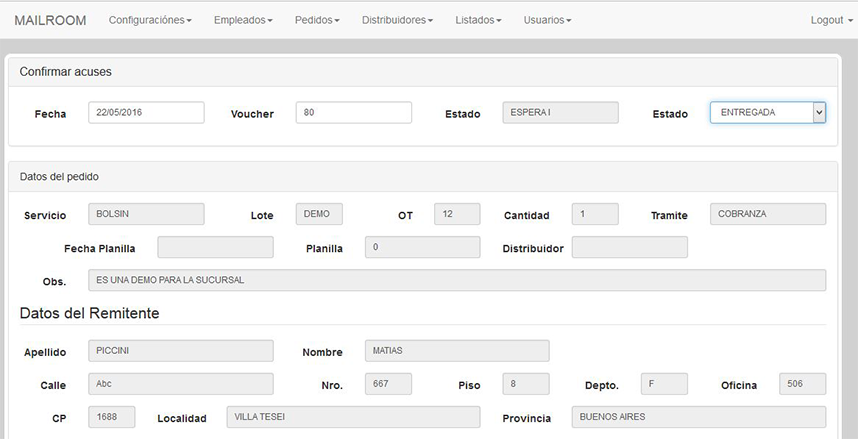Image resolution: width=858 pixels, height=439 pixels.
Task: Click the empty Distribuidor field
Action: point(629,247)
